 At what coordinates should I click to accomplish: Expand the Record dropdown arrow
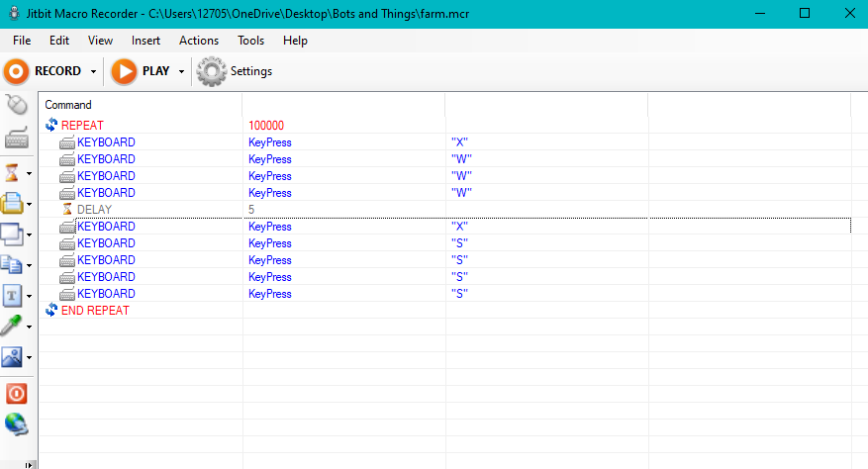click(93, 71)
